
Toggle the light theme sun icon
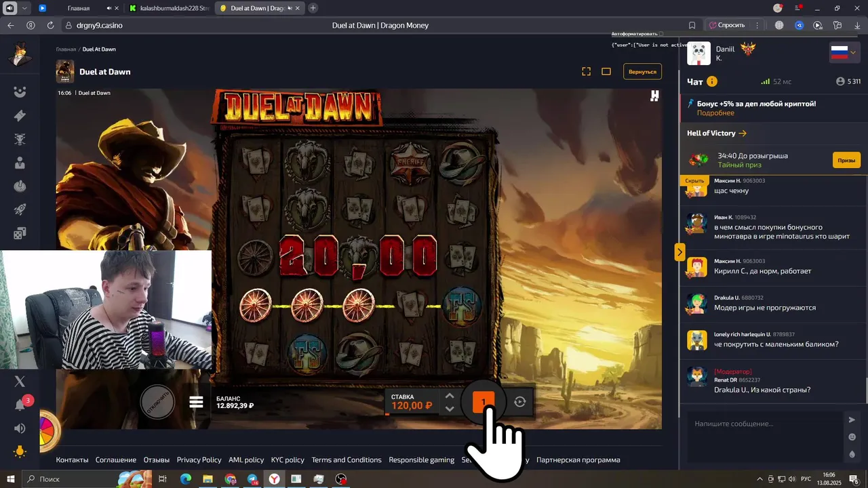[20, 451]
